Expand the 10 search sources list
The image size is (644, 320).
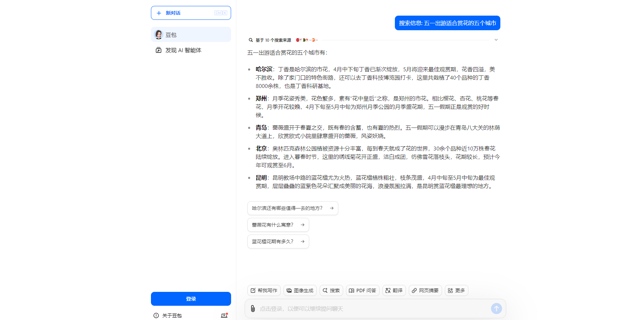(x=274, y=40)
